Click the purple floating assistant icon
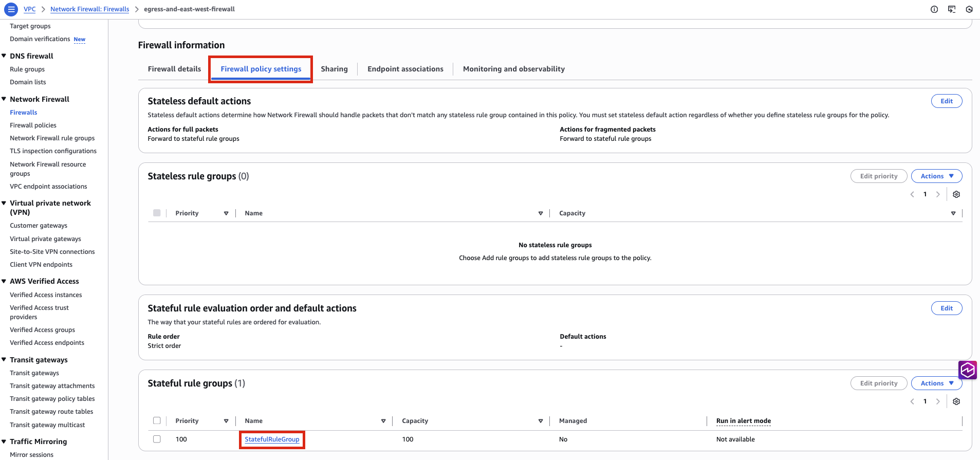Image resolution: width=980 pixels, height=460 pixels. (968, 370)
